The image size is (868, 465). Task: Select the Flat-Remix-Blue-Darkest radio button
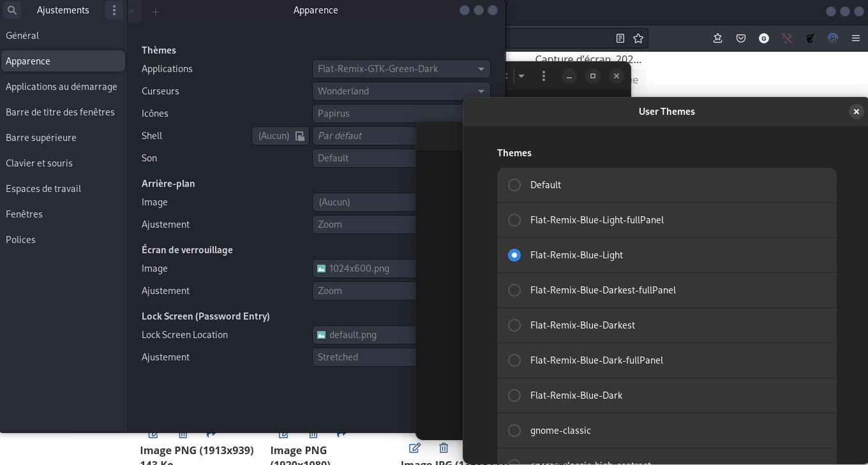point(514,325)
